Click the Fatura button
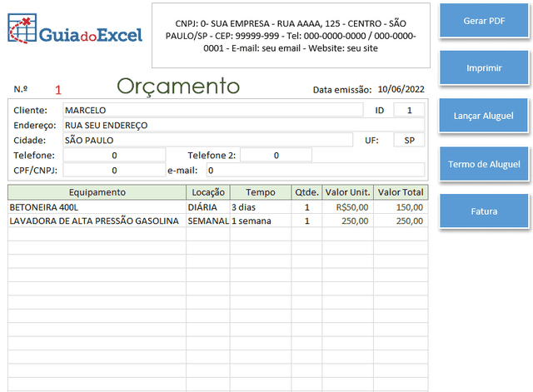 click(x=484, y=211)
